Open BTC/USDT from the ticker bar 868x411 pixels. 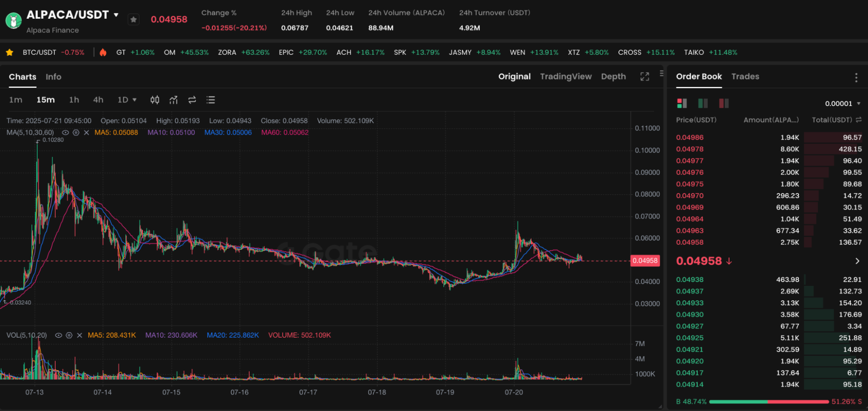(53, 52)
